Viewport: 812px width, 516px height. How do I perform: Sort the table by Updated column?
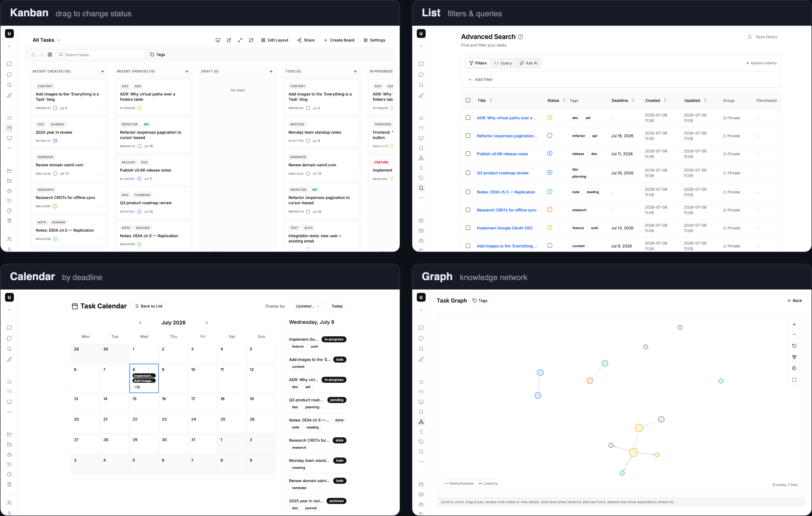tap(696, 100)
